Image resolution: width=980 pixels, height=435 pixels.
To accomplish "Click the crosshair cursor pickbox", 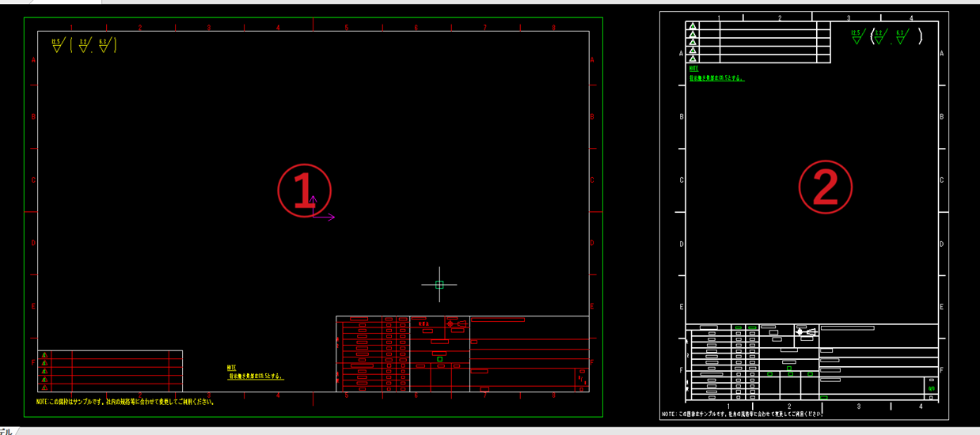I will (439, 285).
